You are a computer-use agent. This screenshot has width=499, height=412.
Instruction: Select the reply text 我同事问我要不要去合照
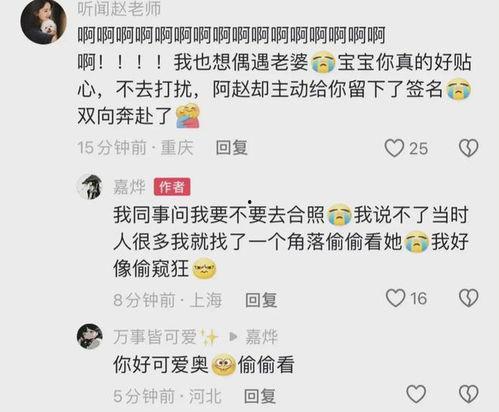219,215
